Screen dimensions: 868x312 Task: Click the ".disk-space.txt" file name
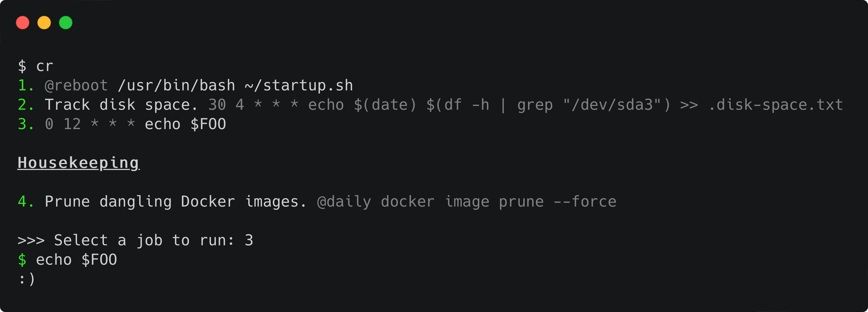[776, 105]
